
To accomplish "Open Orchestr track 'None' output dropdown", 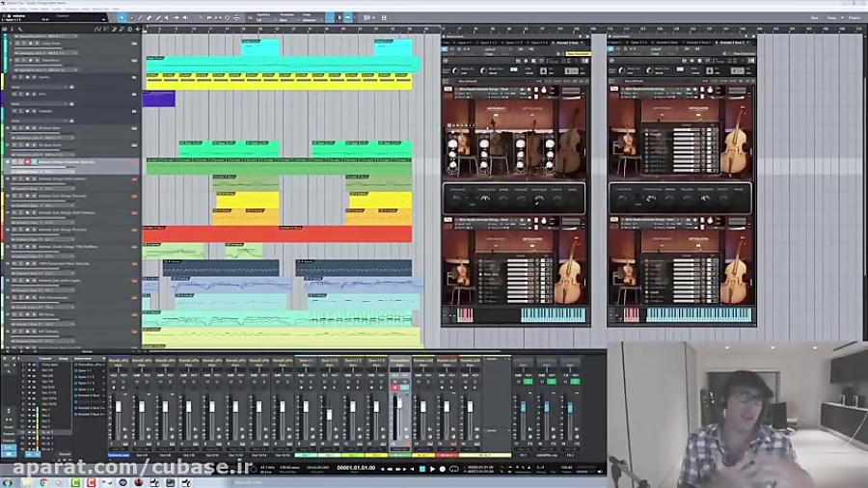I will pyautogui.click(x=41, y=120).
